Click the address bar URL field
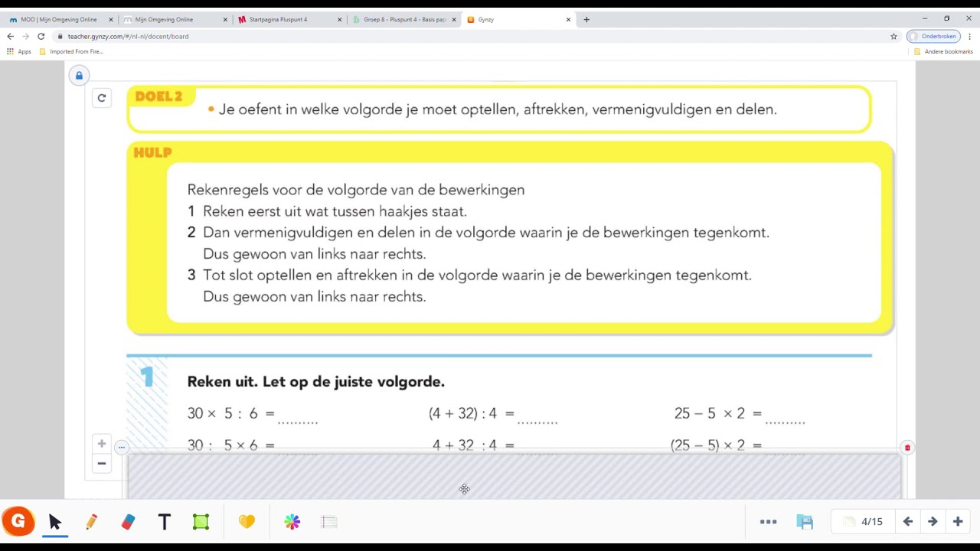Viewport: 980px width, 551px height. 475,36
